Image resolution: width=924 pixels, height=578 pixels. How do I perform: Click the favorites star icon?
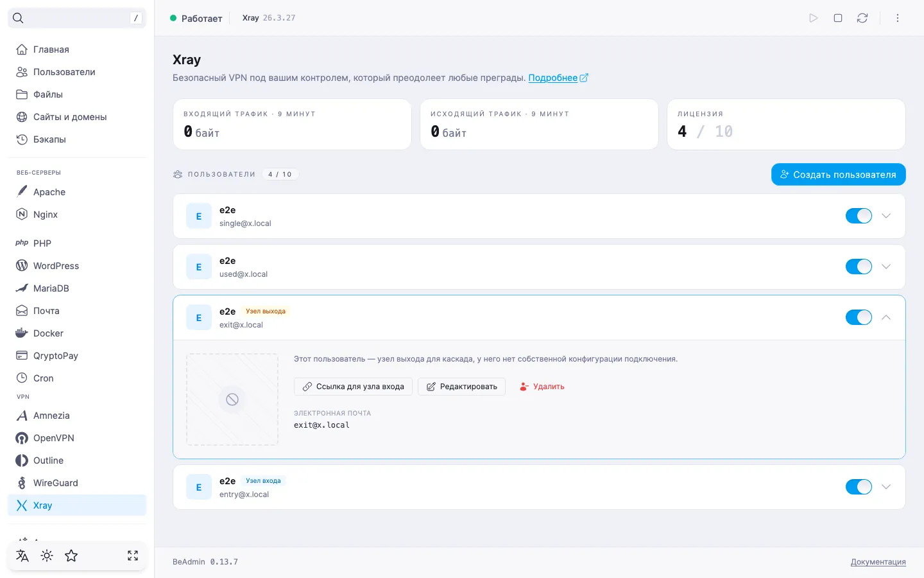(x=71, y=556)
